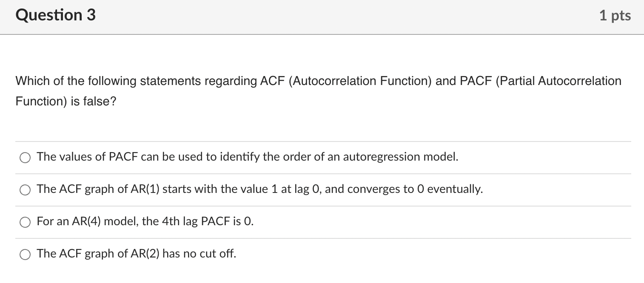Select the radio button for PACF order statement
Viewport: 644px width, 283px height.
point(25,158)
